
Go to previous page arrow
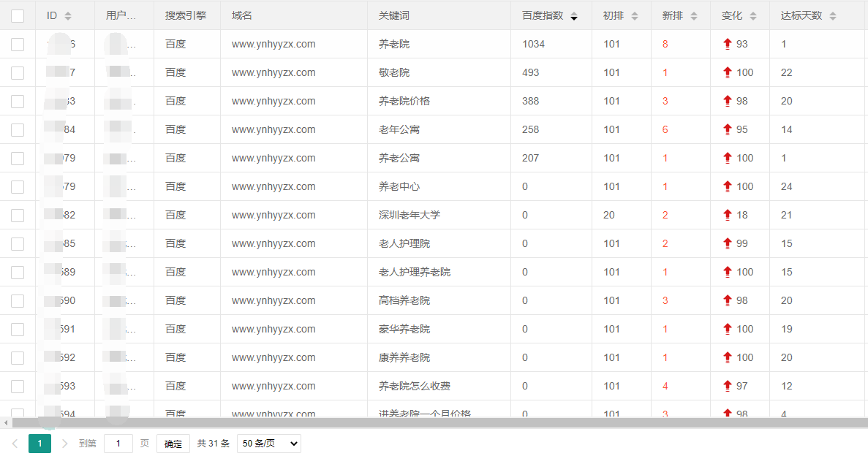click(x=15, y=444)
